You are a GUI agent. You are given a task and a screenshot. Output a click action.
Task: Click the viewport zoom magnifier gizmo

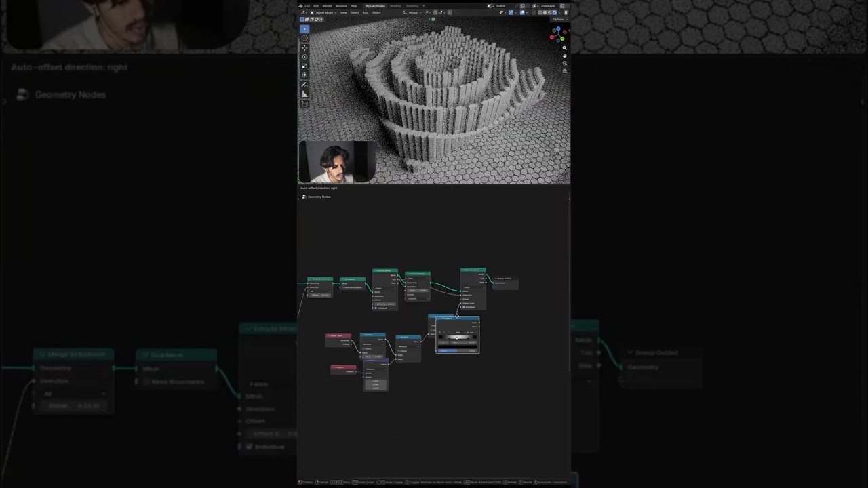(x=565, y=48)
